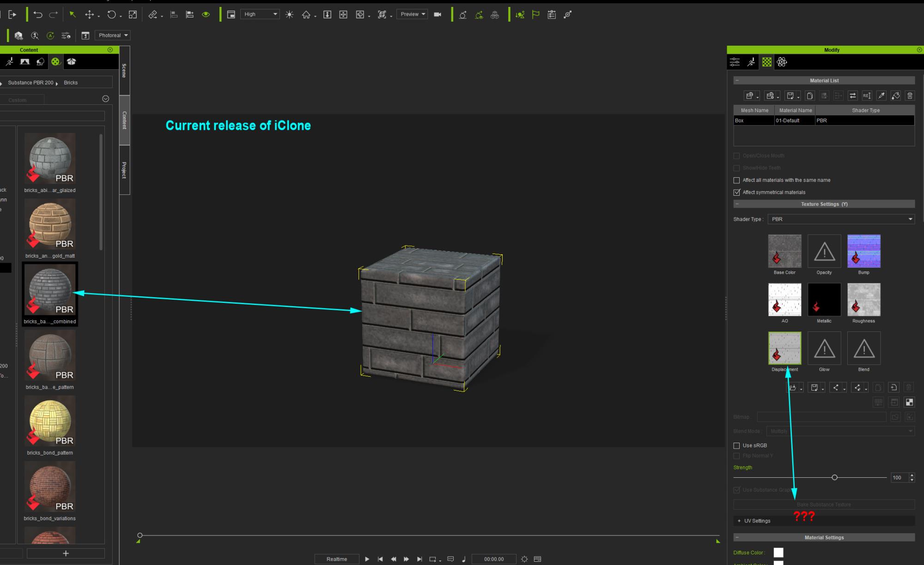Collapse the Material List section
The image size is (924, 565).
[x=737, y=80]
